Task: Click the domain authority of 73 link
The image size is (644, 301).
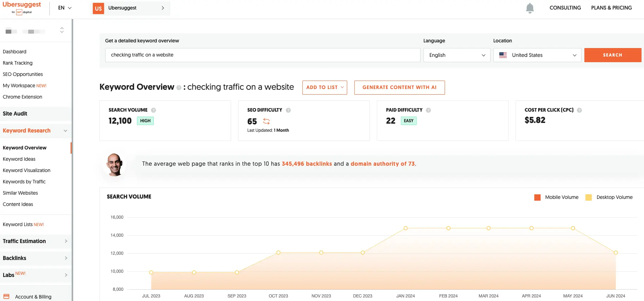Action: coord(383,164)
